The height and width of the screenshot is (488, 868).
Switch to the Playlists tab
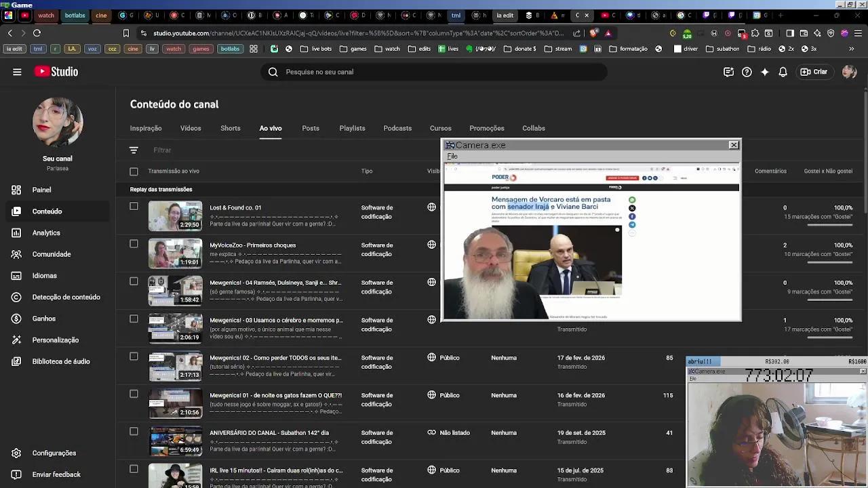pyautogui.click(x=352, y=128)
